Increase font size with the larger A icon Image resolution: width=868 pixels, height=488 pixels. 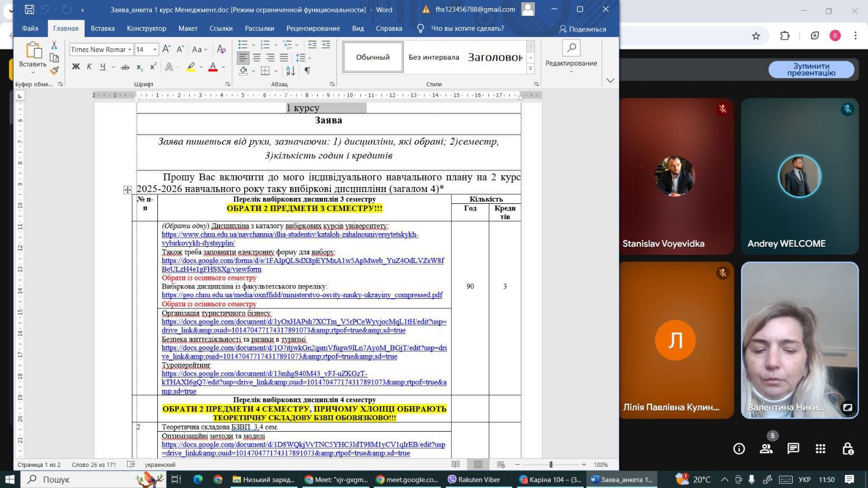[x=167, y=49]
